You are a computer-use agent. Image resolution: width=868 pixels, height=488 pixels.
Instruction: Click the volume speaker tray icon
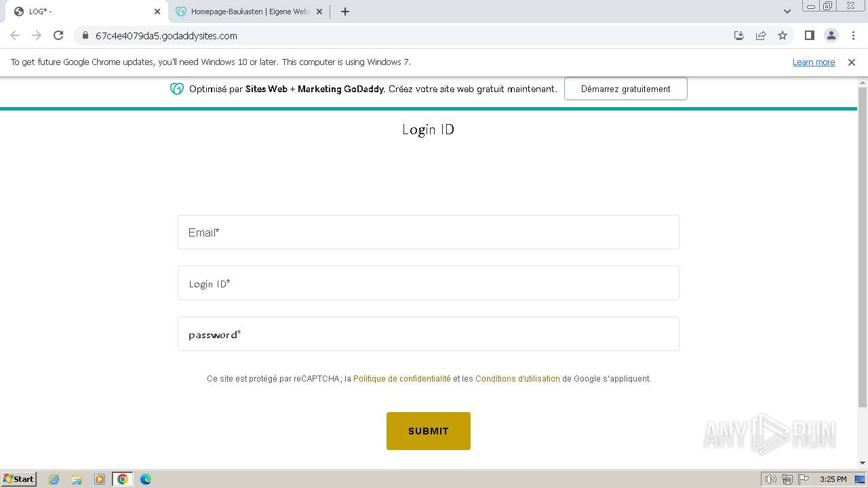[770, 479]
